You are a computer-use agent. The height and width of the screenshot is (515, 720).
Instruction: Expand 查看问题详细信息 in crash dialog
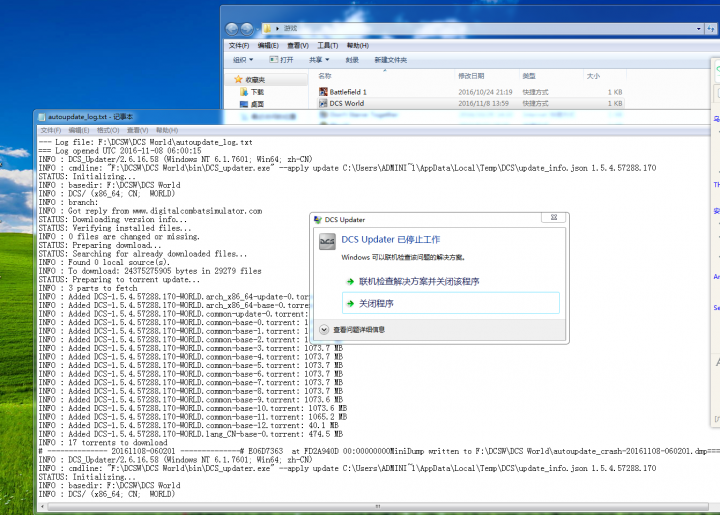[324, 329]
